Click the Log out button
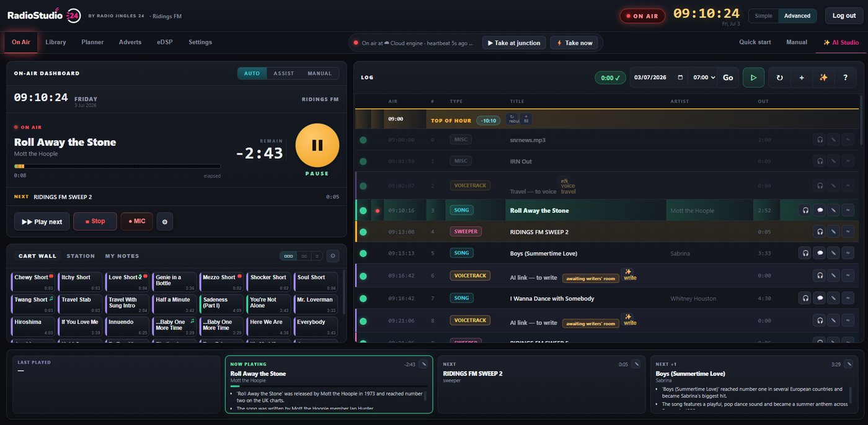 pos(844,16)
